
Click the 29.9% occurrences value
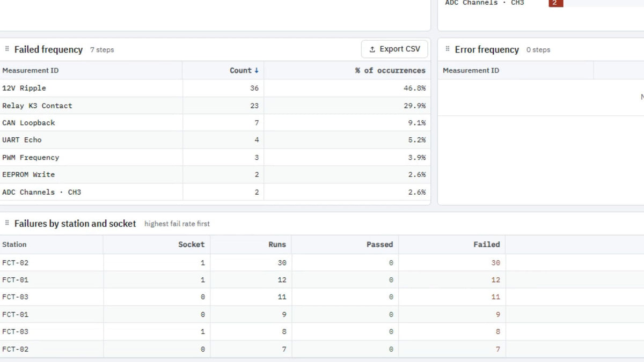pos(415,106)
